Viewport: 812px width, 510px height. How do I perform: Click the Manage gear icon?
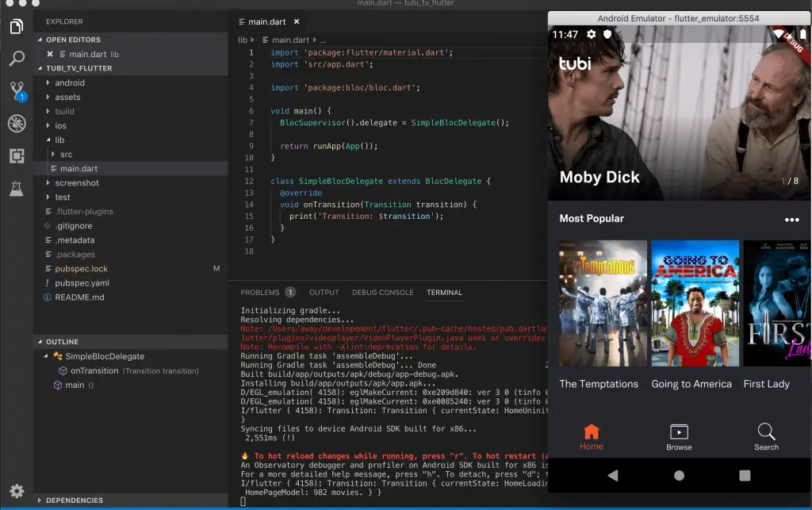(17, 491)
